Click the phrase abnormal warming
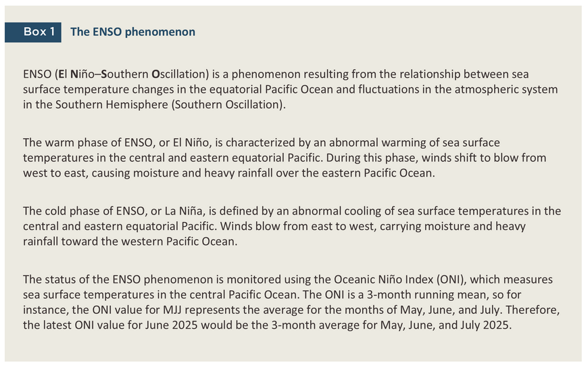 coord(372,143)
